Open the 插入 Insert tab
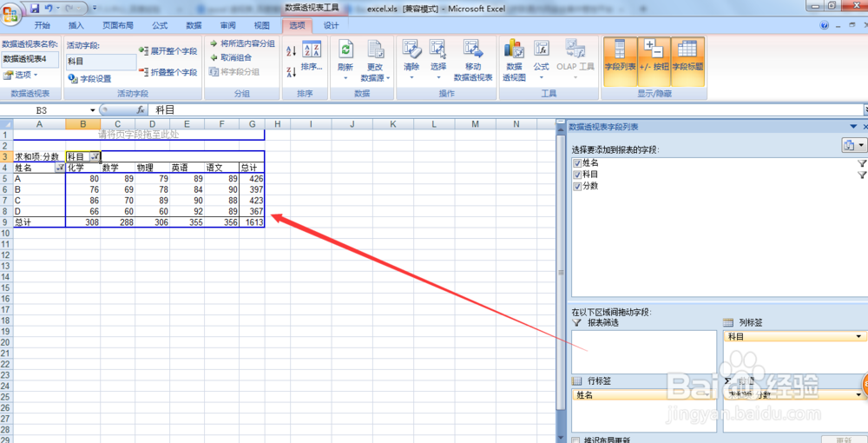 pos(76,25)
